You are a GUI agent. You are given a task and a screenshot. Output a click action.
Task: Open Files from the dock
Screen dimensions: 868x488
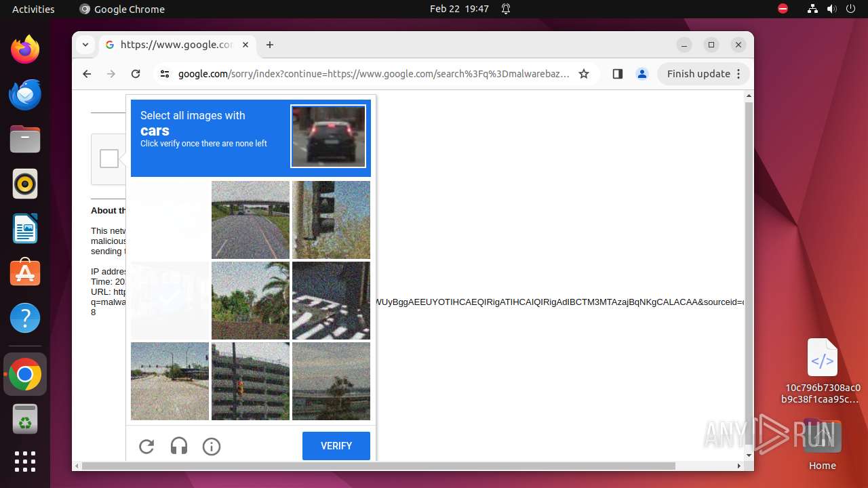pos(25,139)
